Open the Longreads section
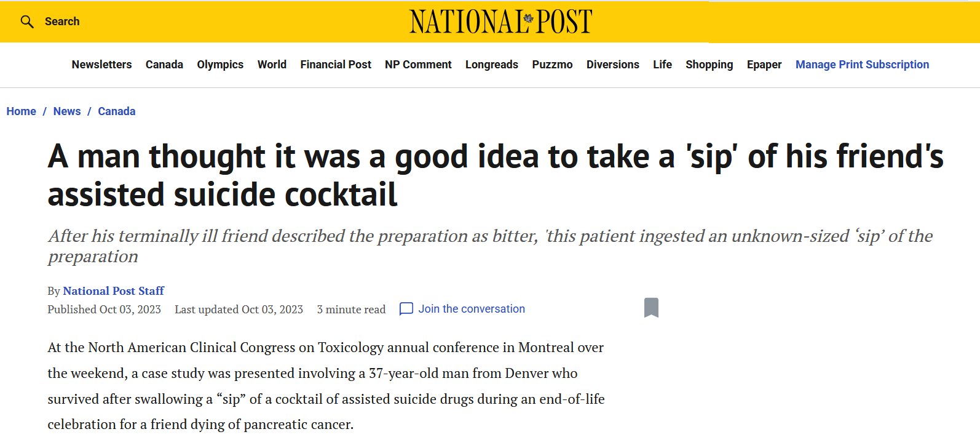 click(x=492, y=65)
